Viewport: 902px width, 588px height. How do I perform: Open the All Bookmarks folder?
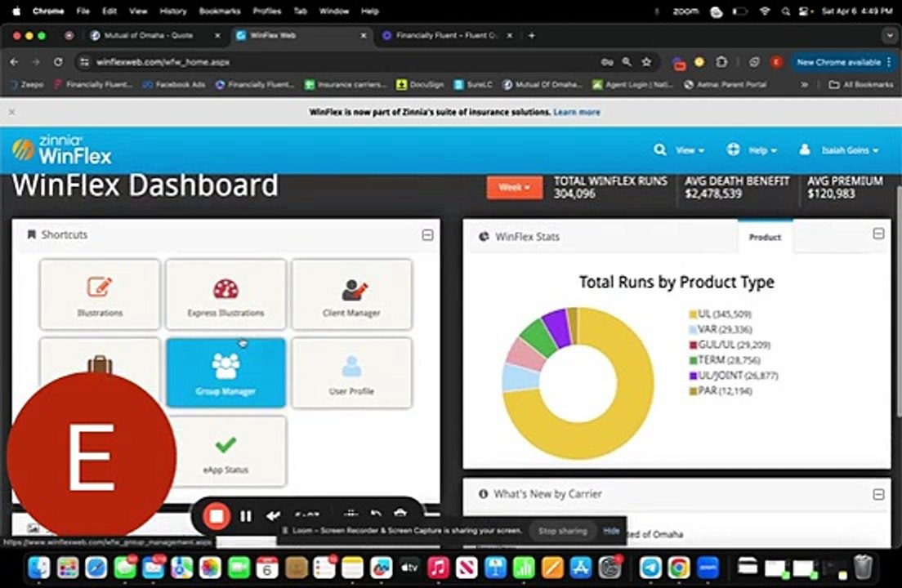pyautogui.click(x=861, y=84)
